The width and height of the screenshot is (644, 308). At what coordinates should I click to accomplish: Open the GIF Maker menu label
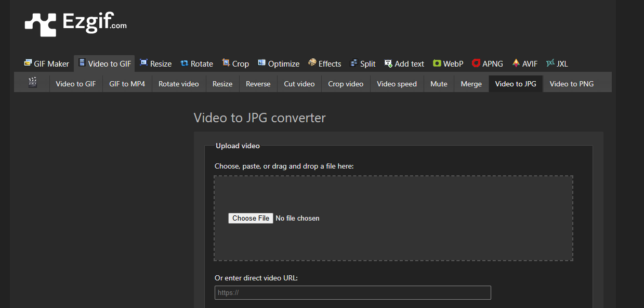[51, 64]
